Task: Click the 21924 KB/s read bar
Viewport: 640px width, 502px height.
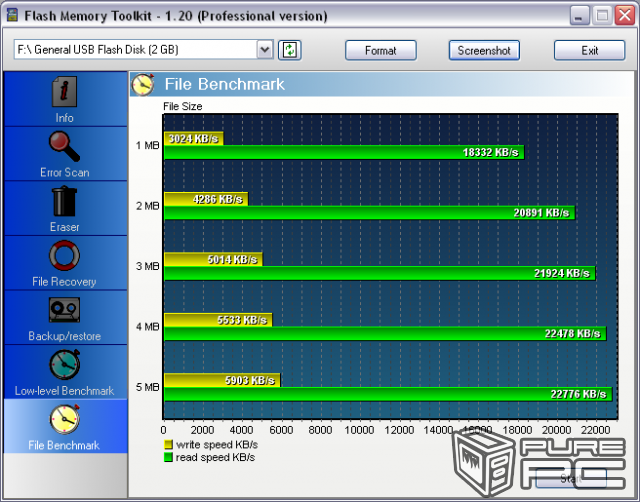Action: (380, 273)
